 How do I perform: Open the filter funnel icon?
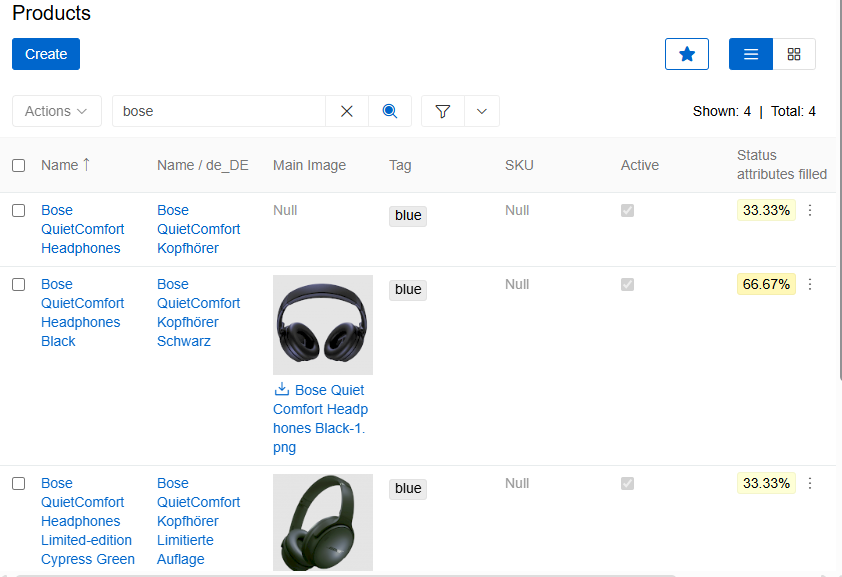click(x=442, y=111)
